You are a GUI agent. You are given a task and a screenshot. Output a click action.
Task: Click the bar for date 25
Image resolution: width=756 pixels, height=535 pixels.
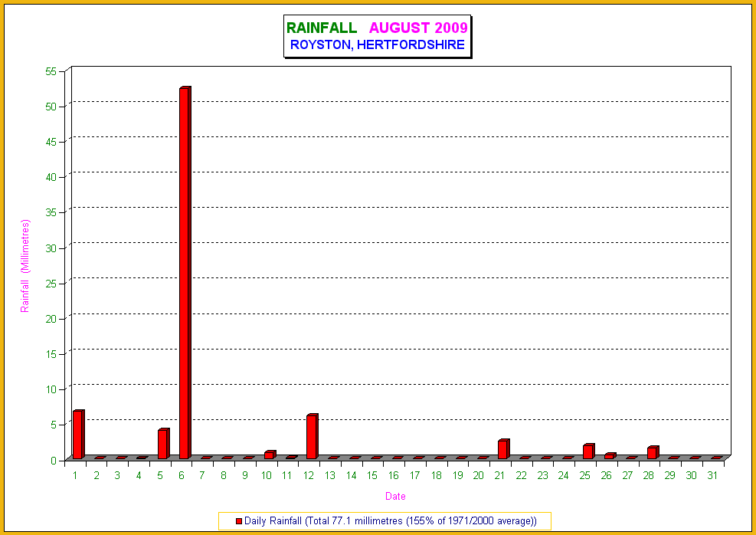tap(589, 451)
